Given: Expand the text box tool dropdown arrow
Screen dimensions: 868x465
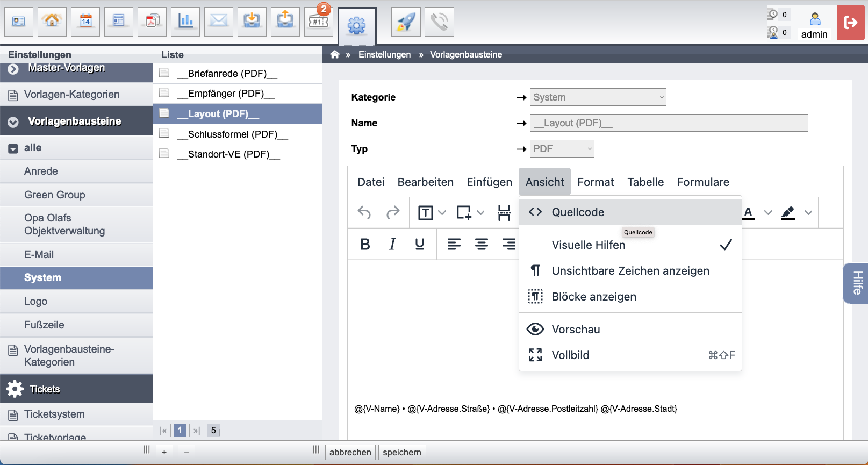Looking at the screenshot, I should [x=442, y=213].
